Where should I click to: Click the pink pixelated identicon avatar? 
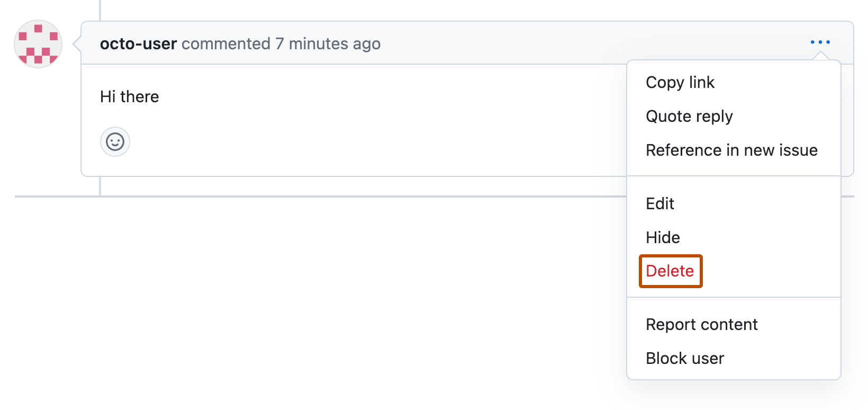[x=38, y=44]
